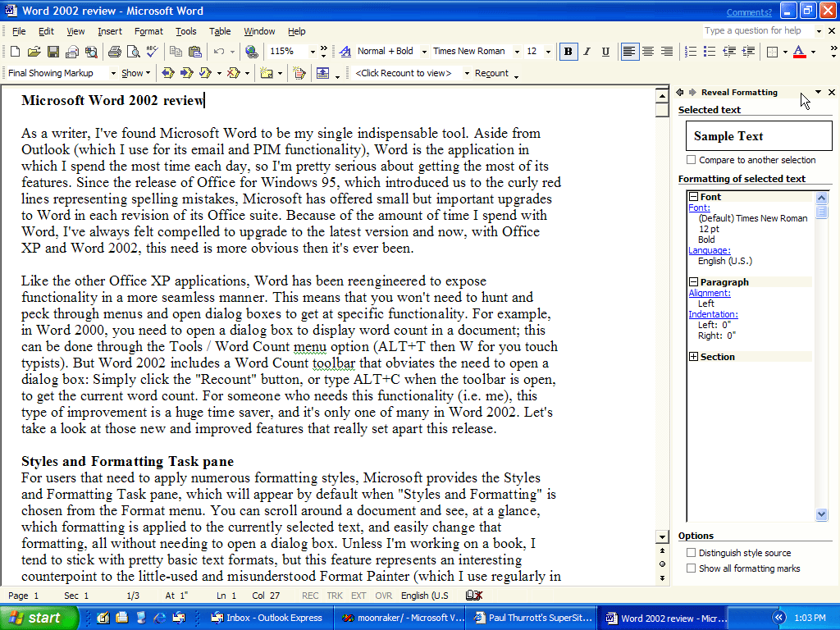Click the Numbering list icon
Image resolution: width=840 pixels, height=630 pixels.
pyautogui.click(x=691, y=52)
